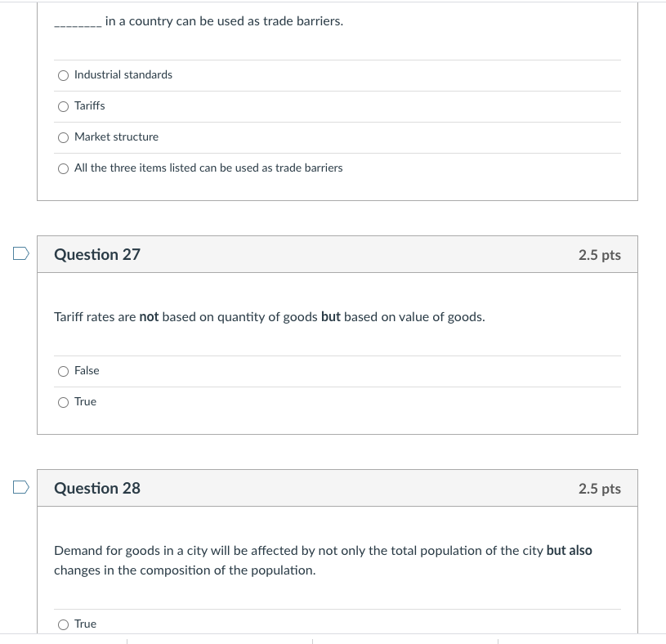Click the Question 28 header

coord(97,488)
